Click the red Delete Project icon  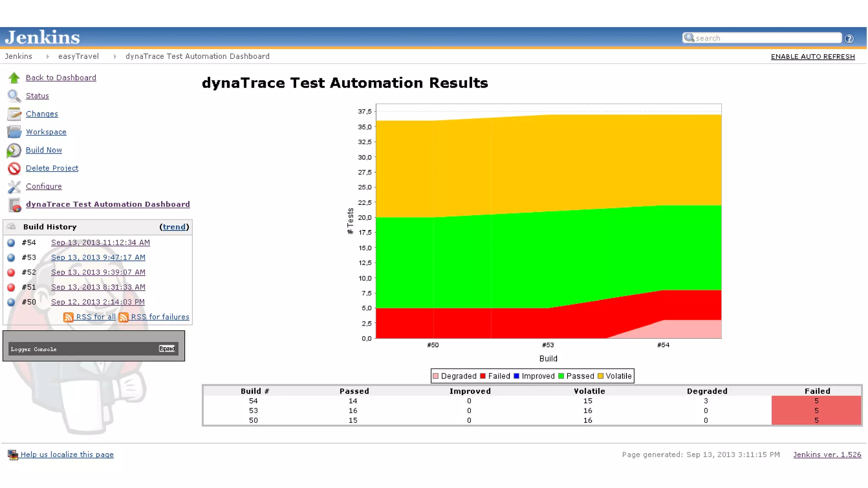14,169
